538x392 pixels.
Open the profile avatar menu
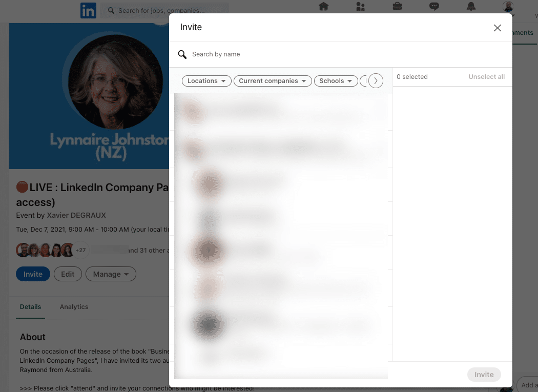pyautogui.click(x=508, y=7)
